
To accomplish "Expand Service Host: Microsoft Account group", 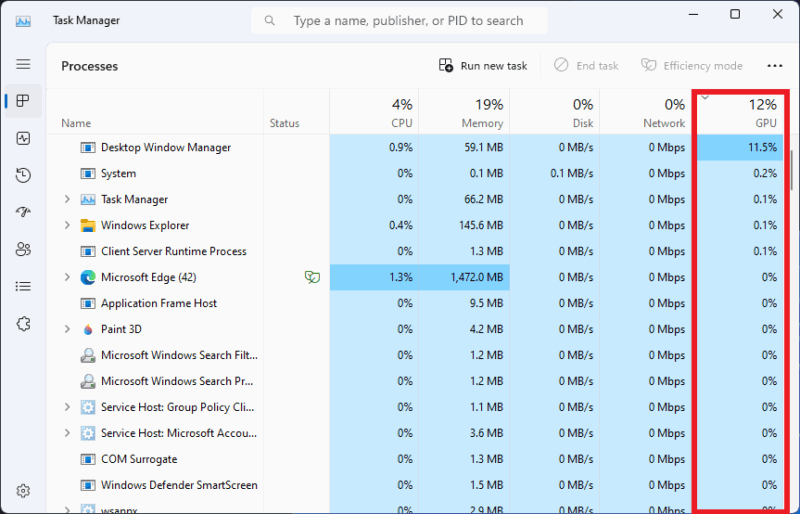I will coord(67,433).
